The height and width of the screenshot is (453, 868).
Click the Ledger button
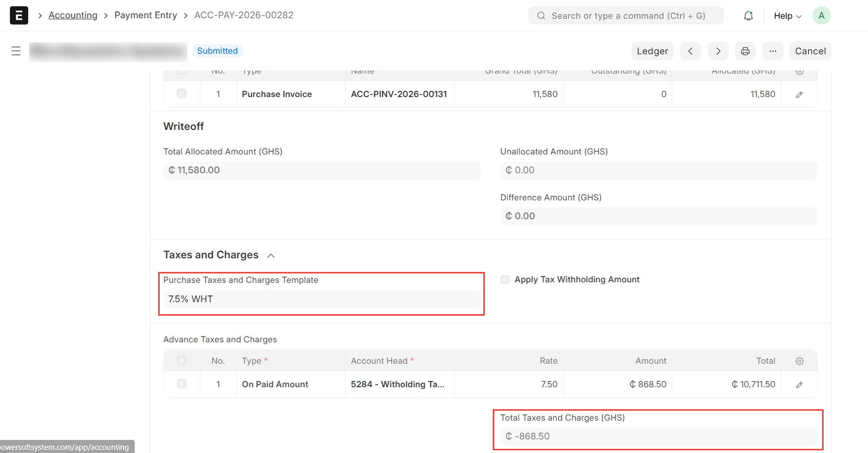coord(652,51)
